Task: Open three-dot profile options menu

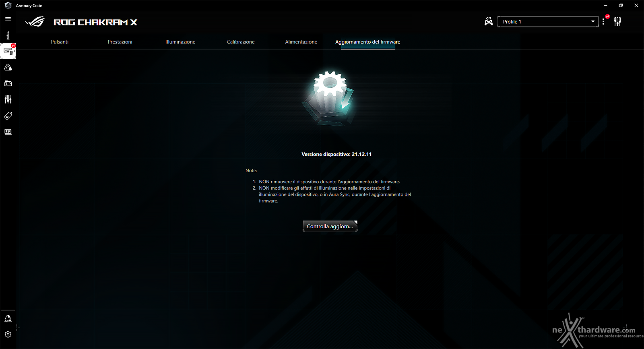Action: click(603, 22)
